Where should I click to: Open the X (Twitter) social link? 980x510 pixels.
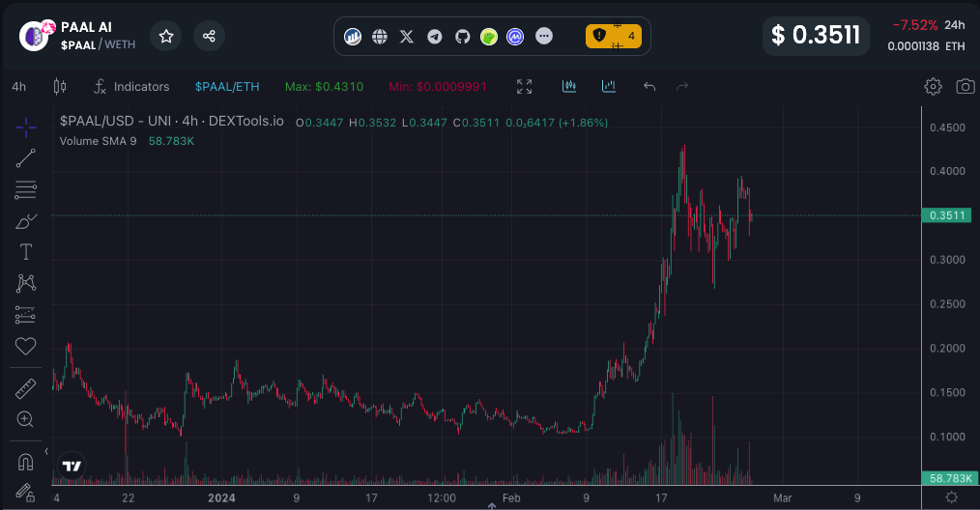(407, 37)
